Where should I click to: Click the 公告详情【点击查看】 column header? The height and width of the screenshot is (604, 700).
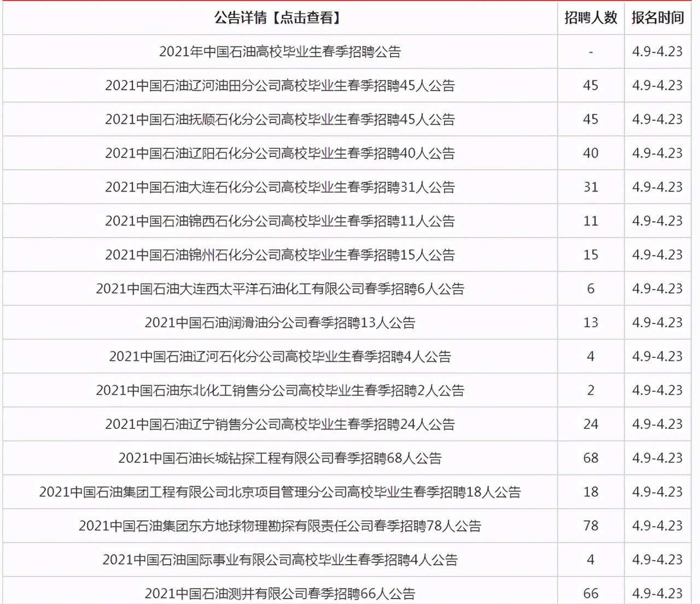[279, 18]
